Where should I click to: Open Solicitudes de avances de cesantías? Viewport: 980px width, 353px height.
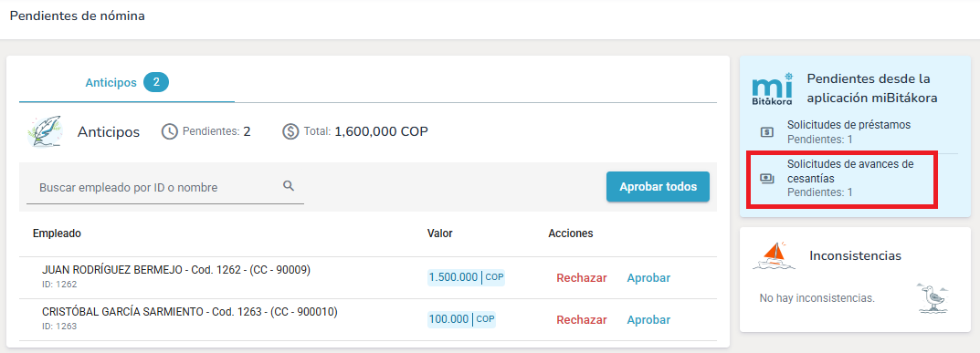click(x=852, y=179)
